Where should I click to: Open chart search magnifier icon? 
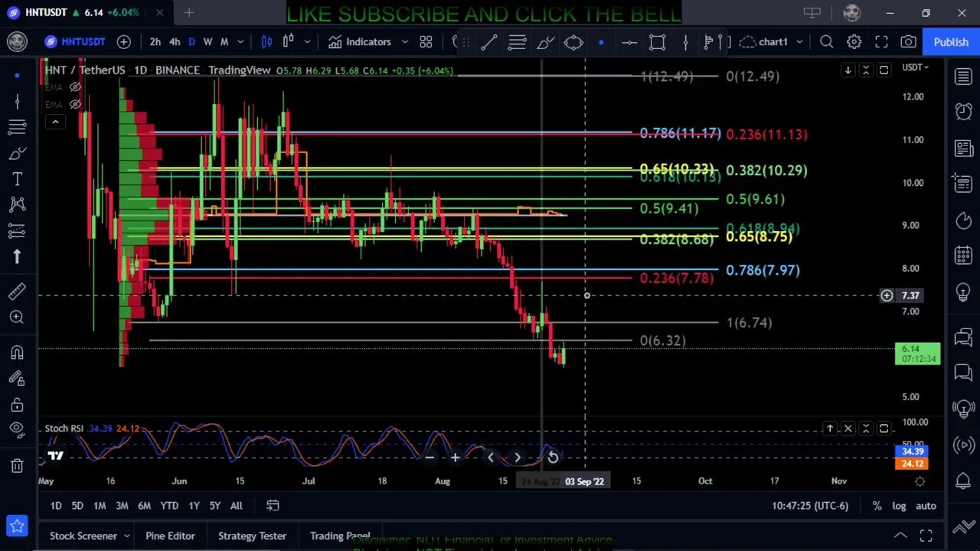[827, 42]
